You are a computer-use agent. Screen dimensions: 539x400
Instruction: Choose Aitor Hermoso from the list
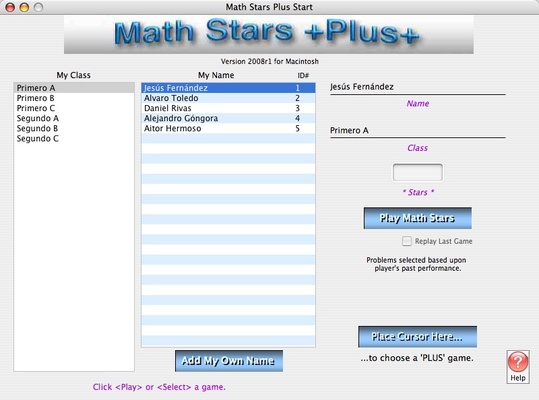pos(228,128)
